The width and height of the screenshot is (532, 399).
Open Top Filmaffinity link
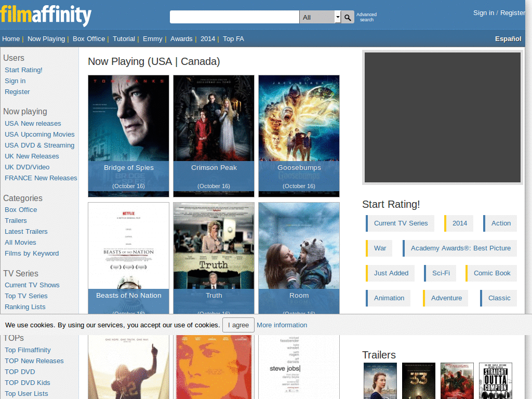pos(28,350)
